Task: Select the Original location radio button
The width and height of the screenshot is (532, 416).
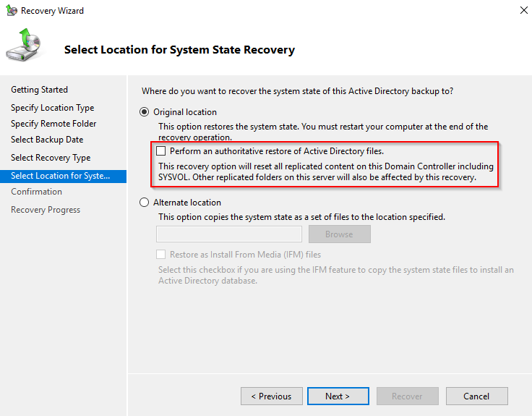Action: (145, 112)
